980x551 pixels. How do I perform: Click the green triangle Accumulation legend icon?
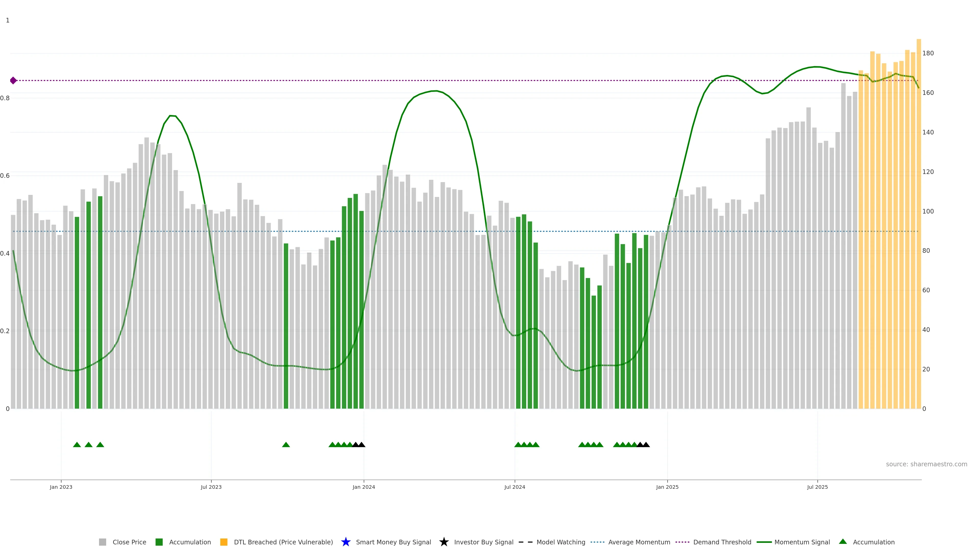843,542
